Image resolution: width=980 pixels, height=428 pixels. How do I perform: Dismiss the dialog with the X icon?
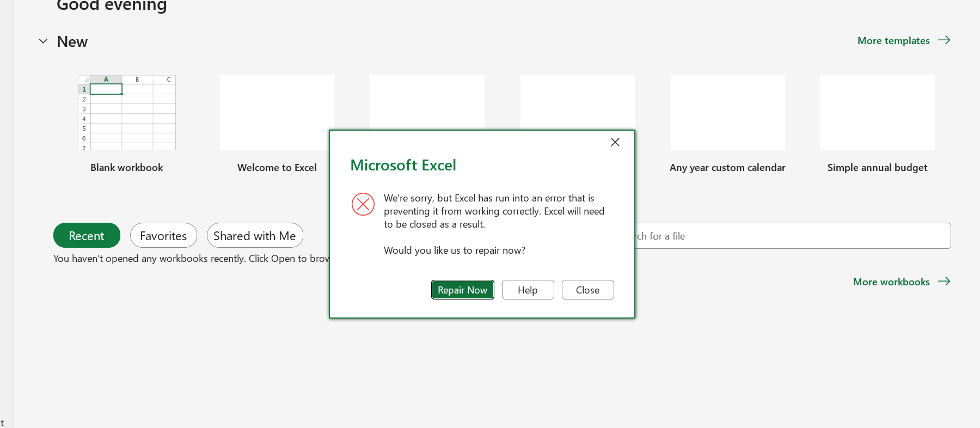[x=615, y=142]
